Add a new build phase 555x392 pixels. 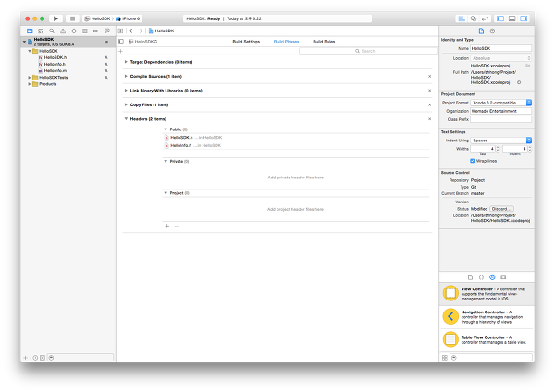[120, 51]
